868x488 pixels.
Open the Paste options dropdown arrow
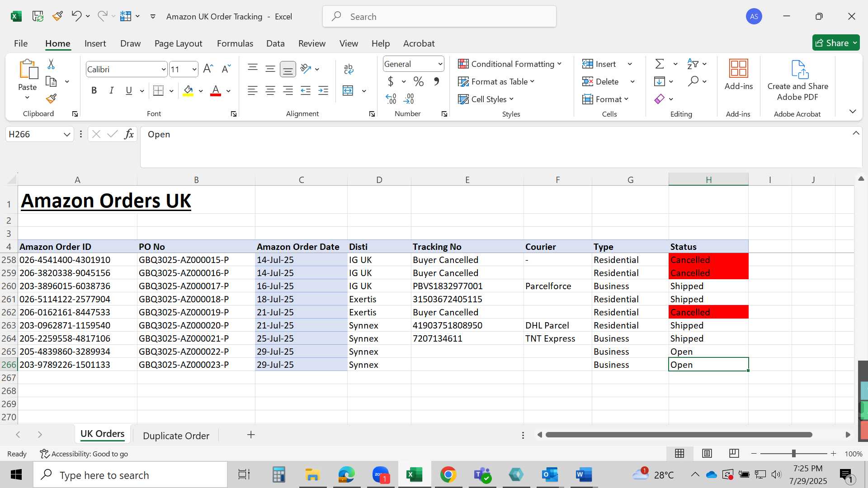tap(27, 98)
